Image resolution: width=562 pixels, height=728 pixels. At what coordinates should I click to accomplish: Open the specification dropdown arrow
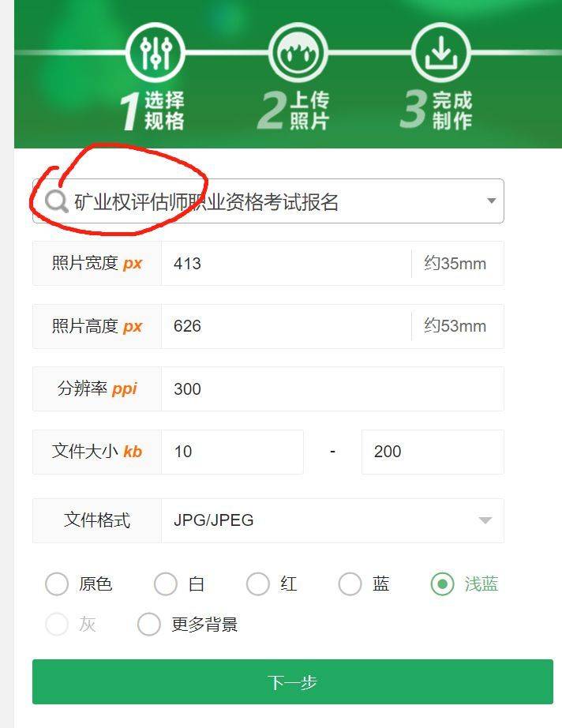(491, 201)
